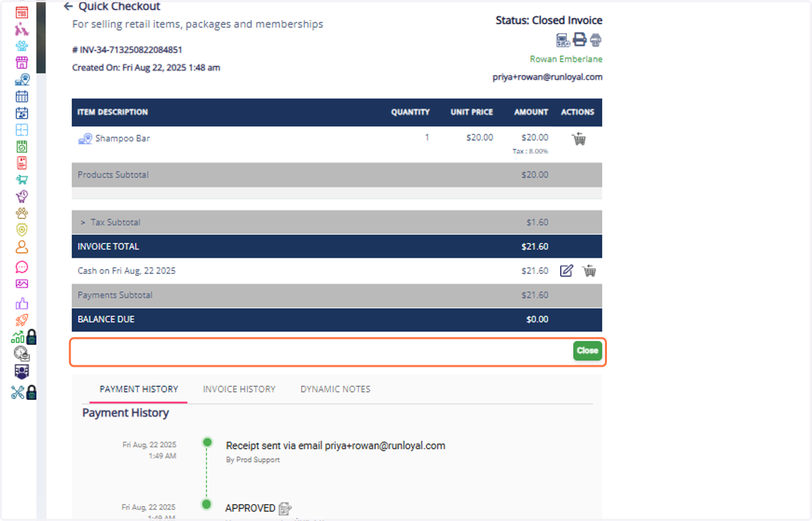Click the Products Subtotal label
This screenshot has height=521, width=812.
[x=113, y=175]
